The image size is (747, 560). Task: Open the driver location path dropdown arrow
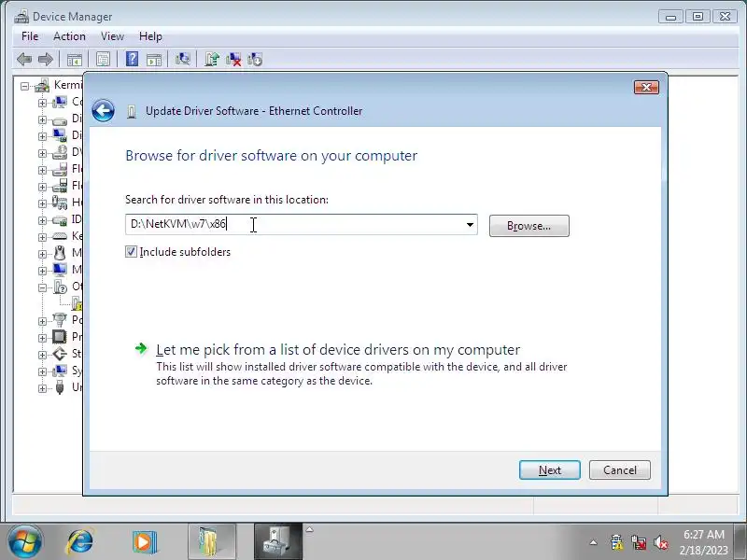point(470,224)
